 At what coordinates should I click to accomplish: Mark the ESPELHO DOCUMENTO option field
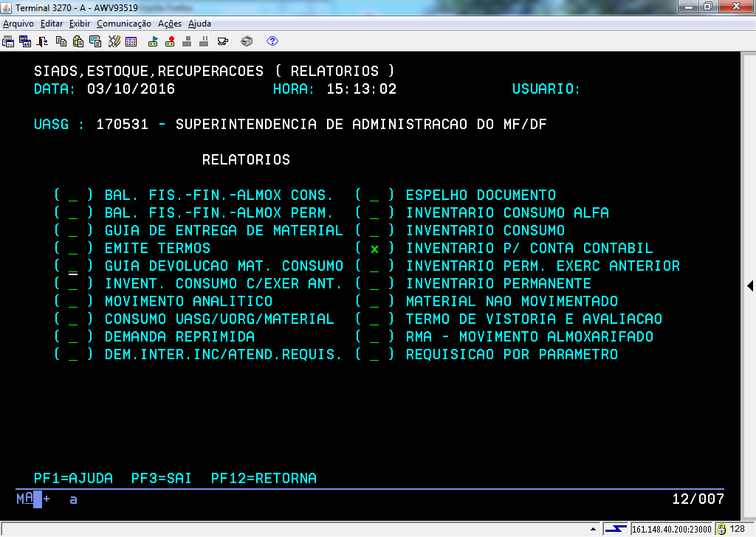click(374, 195)
